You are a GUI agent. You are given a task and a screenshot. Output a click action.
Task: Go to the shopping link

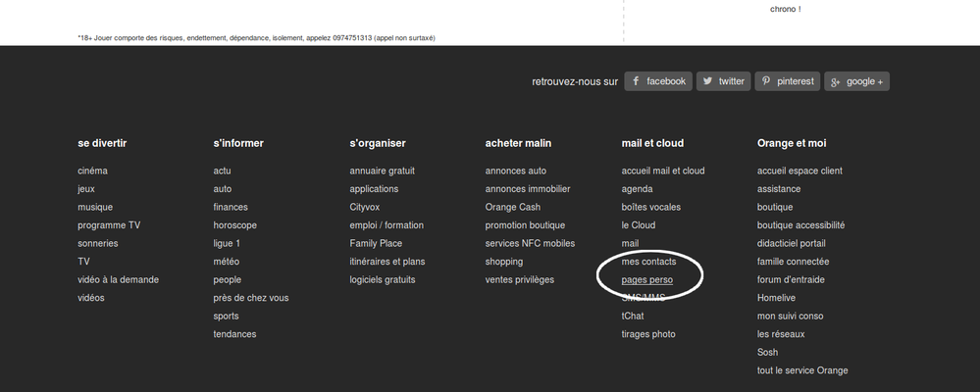click(x=504, y=262)
